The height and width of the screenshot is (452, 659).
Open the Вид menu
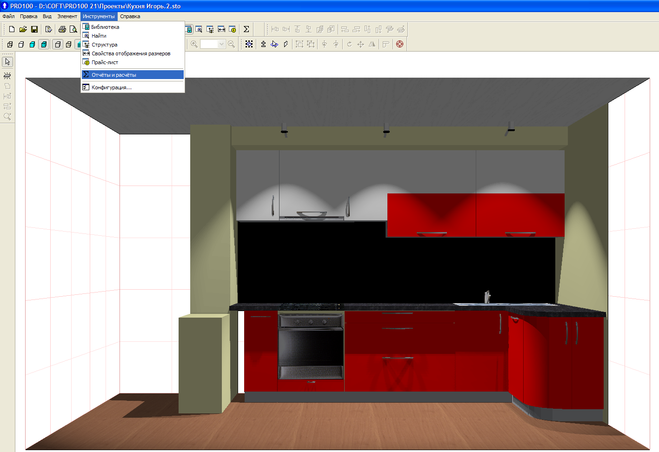(x=47, y=16)
